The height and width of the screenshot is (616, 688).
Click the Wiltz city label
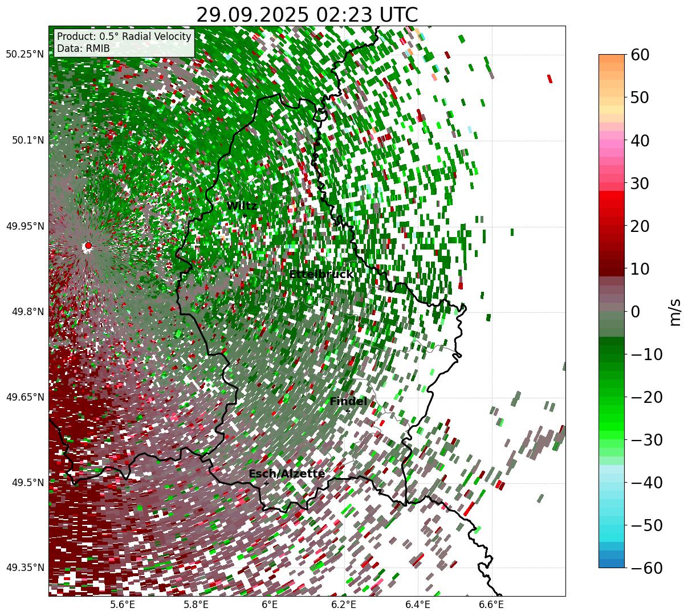[x=242, y=206]
